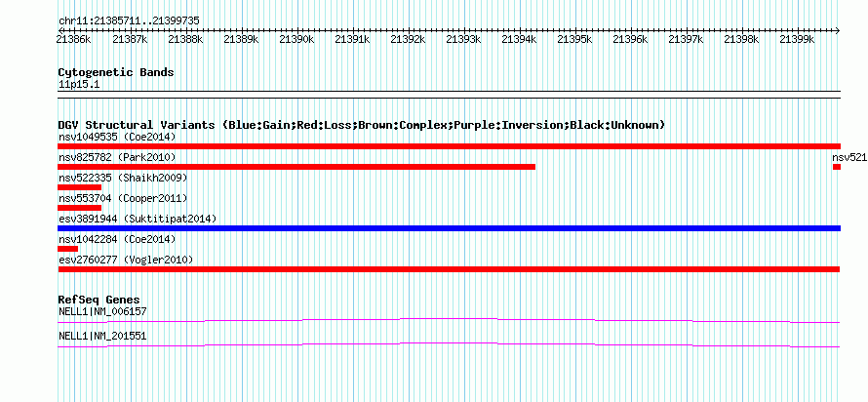Click the 21389k ruler tick label
Screen dimensions: 868x402
241,39
